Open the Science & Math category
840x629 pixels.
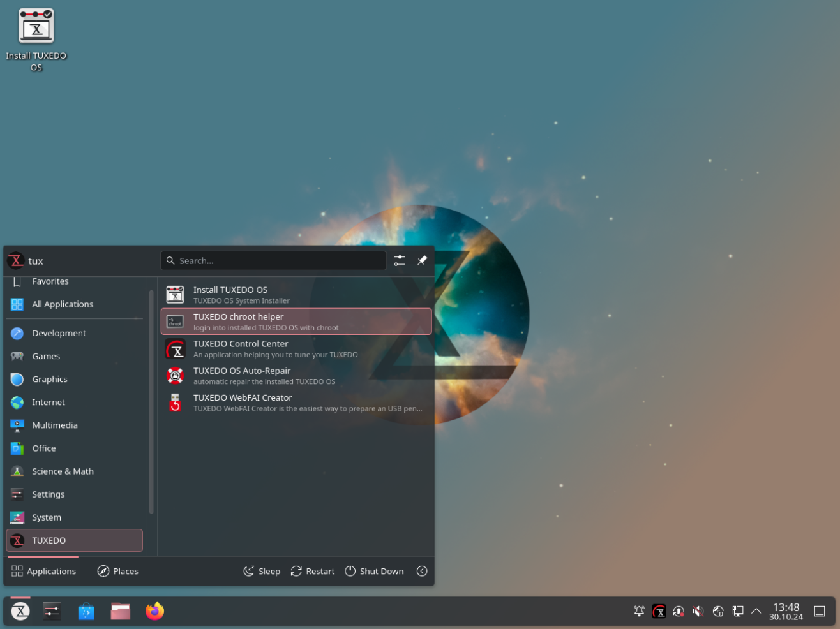point(75,471)
